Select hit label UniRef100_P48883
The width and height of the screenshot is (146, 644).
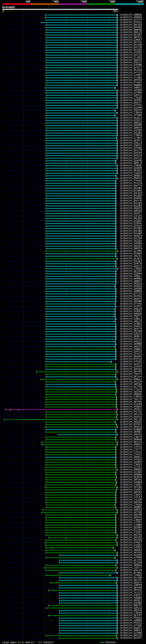tap(131, 407)
